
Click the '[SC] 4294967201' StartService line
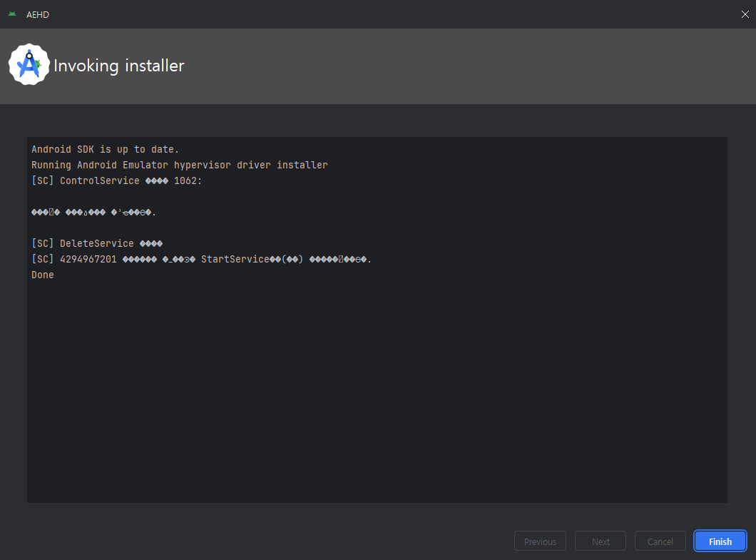202,260
